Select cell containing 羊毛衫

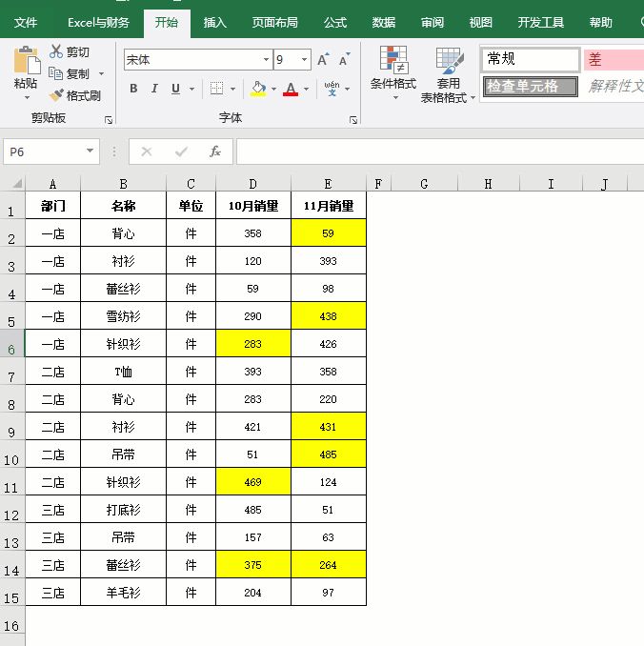(123, 592)
